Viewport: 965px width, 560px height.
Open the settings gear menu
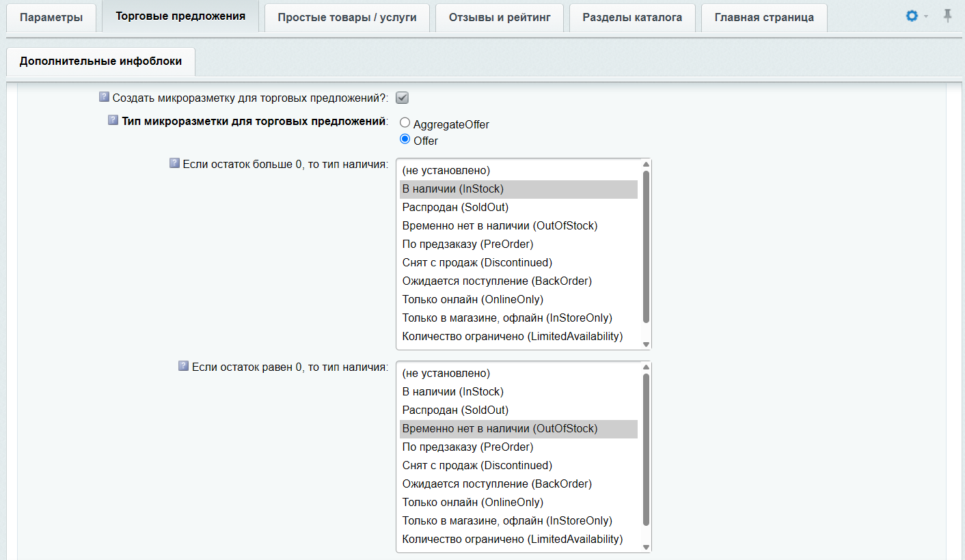pos(912,16)
